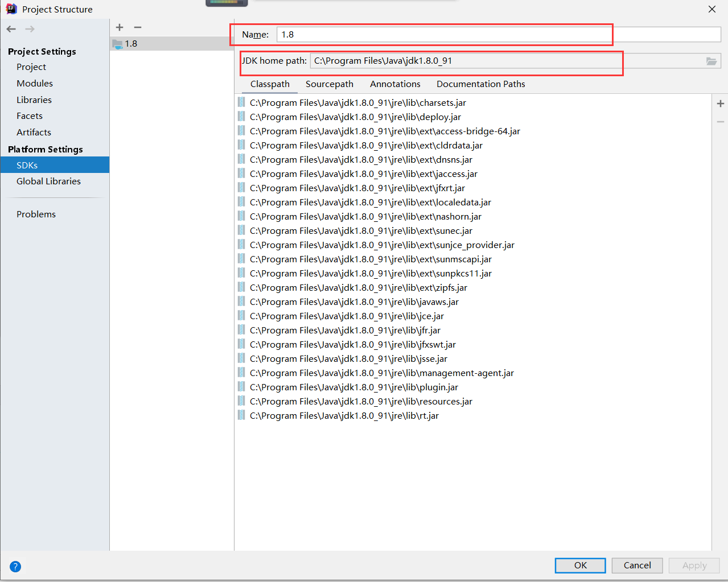Click the SDK Name input field

pyautogui.click(x=499, y=35)
